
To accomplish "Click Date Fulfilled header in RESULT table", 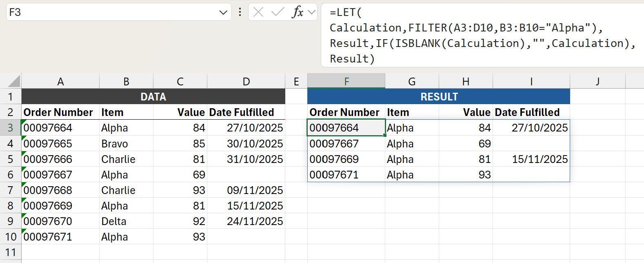I will coord(531,112).
